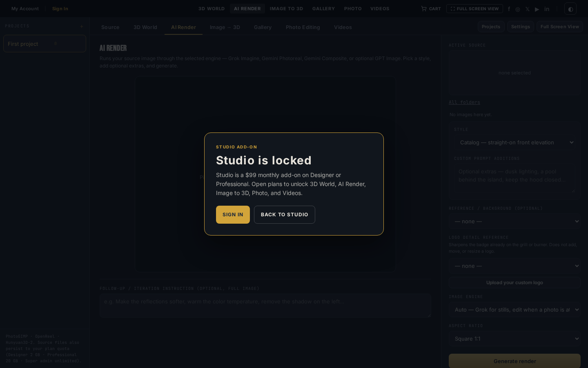Click the Generate render button
The width and height of the screenshot is (588, 368).
514,361
